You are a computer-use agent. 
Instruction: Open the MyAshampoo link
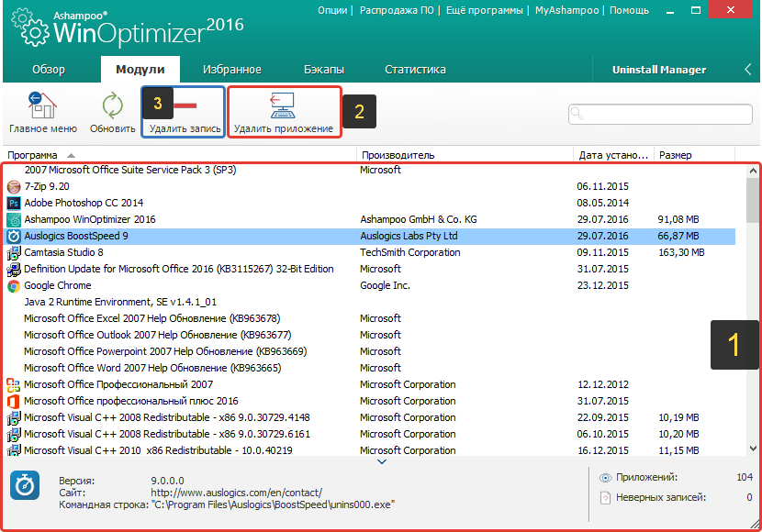(566, 10)
